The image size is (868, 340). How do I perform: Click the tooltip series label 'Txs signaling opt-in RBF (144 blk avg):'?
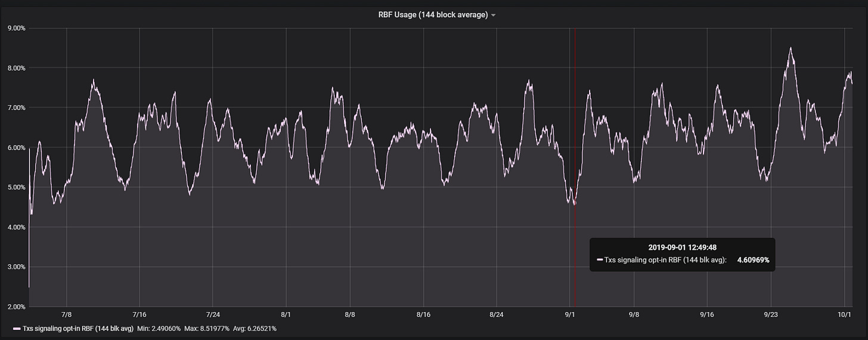point(665,260)
